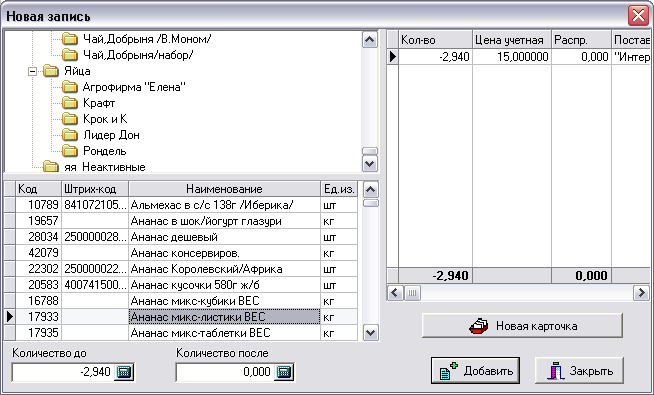This screenshot has height=395, width=654.
Task: Click the Лидер Дон folder icon
Action: tap(70, 135)
